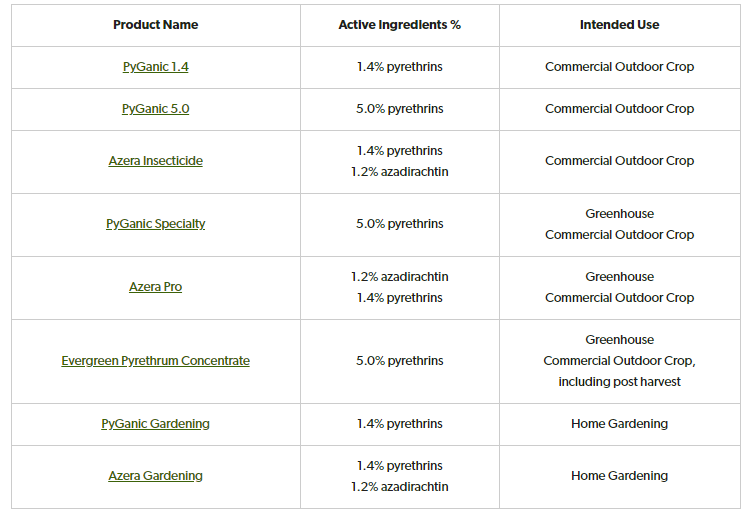746x514 pixels.
Task: Click the Product Name column header
Action: pos(155,25)
